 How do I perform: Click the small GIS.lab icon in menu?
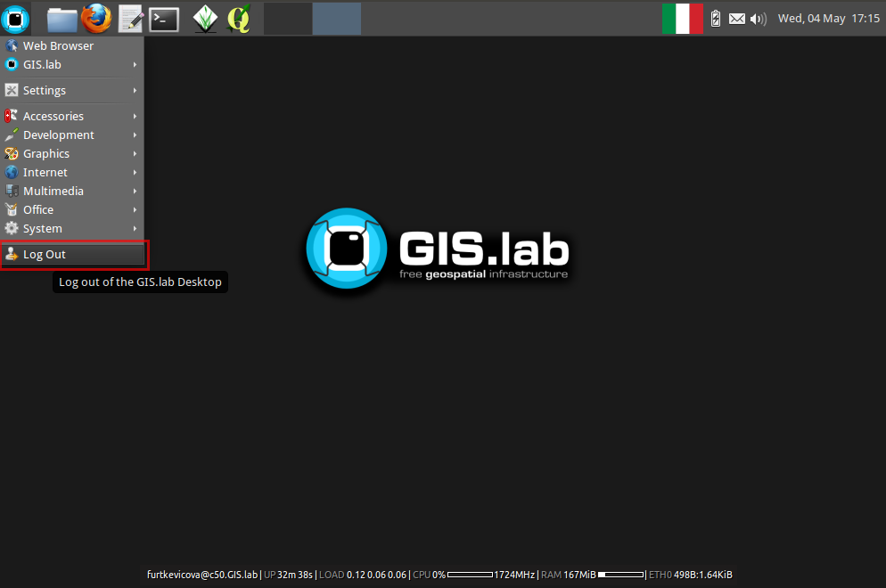[x=12, y=64]
